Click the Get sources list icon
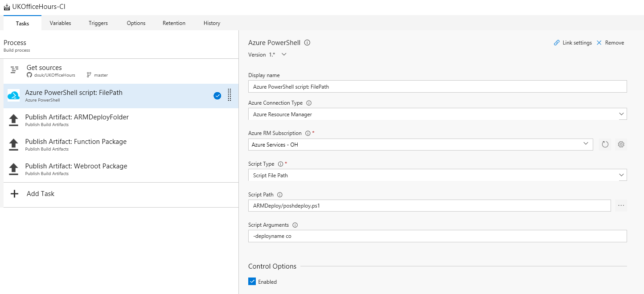The width and height of the screenshot is (644, 294). pos(15,69)
